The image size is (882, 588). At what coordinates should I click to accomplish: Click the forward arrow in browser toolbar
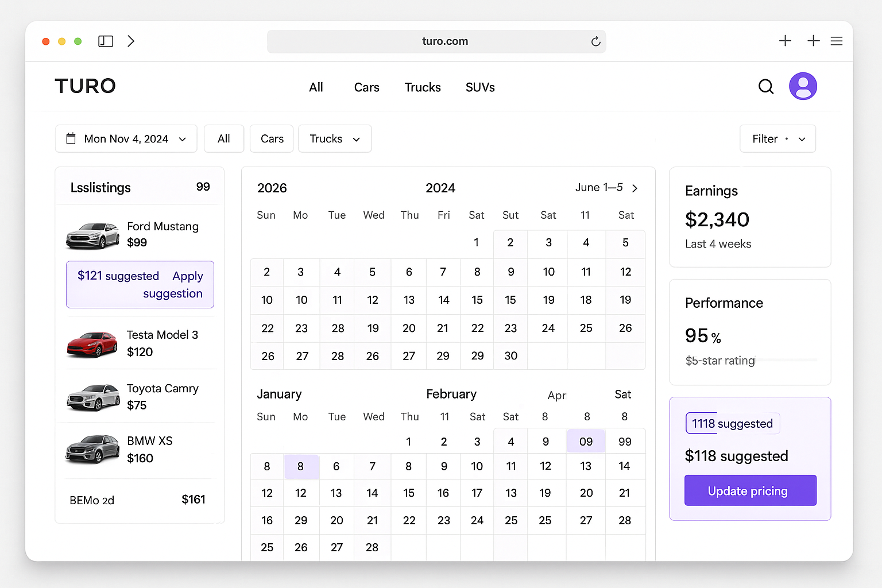coord(131,41)
